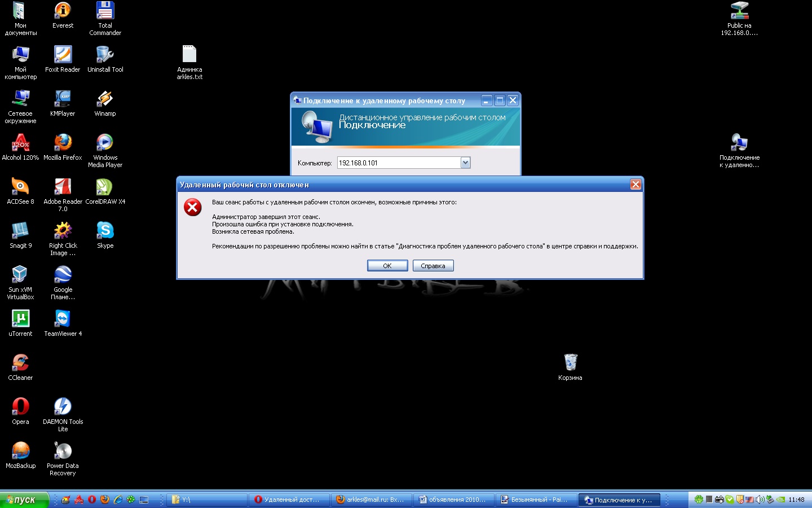Expand the Компьютер address dropdown arrow
The height and width of the screenshot is (508, 812).
point(465,163)
